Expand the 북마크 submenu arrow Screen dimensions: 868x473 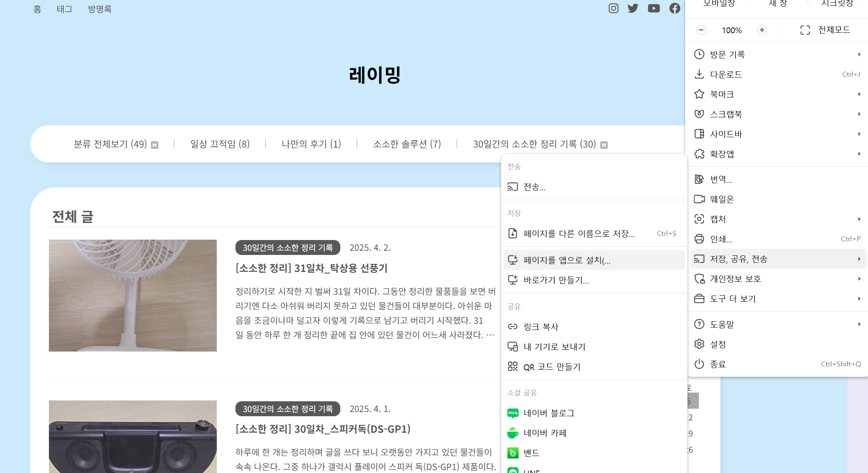859,94
